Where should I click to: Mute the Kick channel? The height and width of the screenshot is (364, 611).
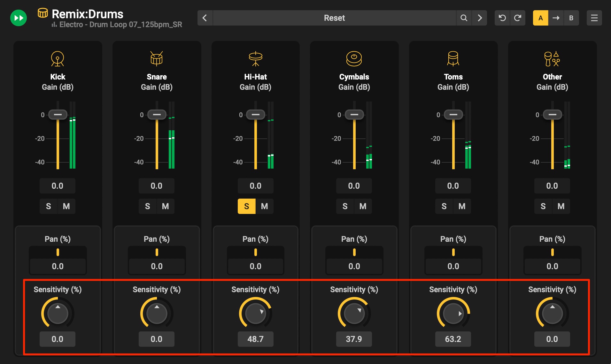tap(66, 206)
